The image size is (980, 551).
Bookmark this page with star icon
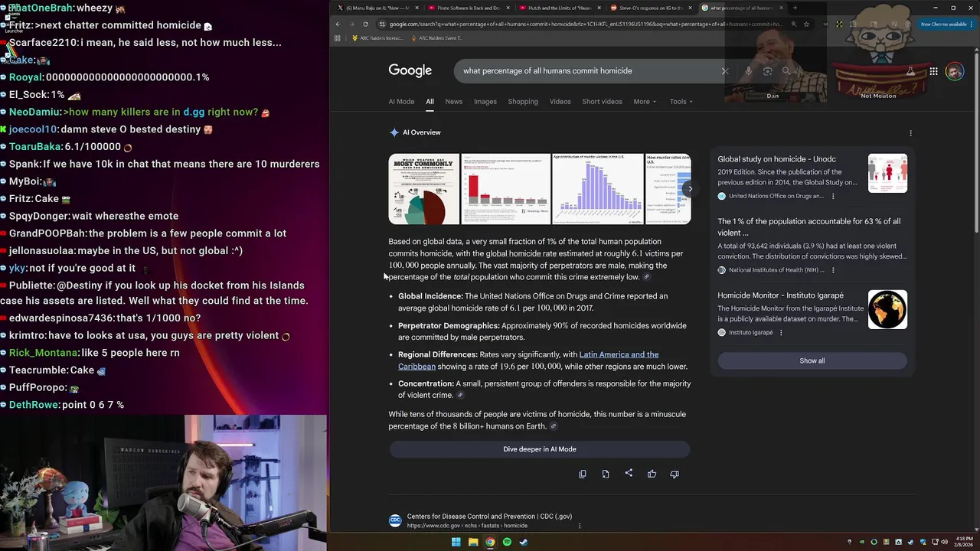pos(806,24)
